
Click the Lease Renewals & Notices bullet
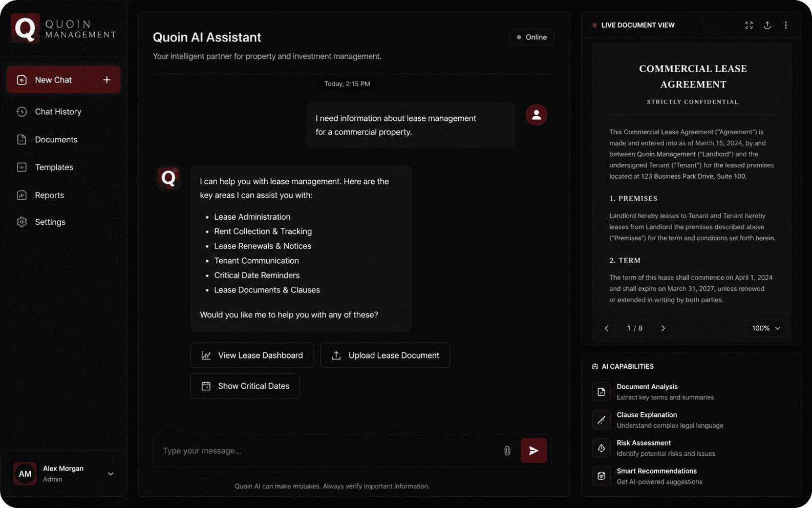tap(263, 246)
